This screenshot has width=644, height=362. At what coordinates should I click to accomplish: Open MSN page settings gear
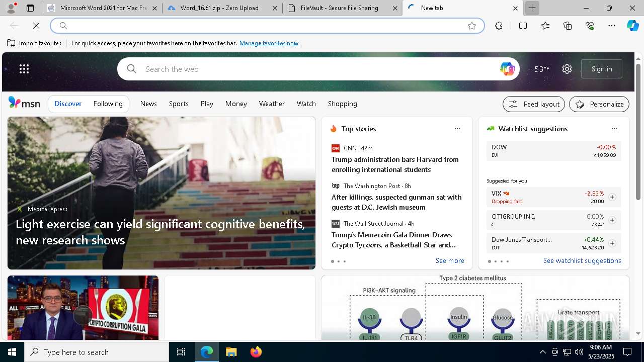[x=567, y=69]
